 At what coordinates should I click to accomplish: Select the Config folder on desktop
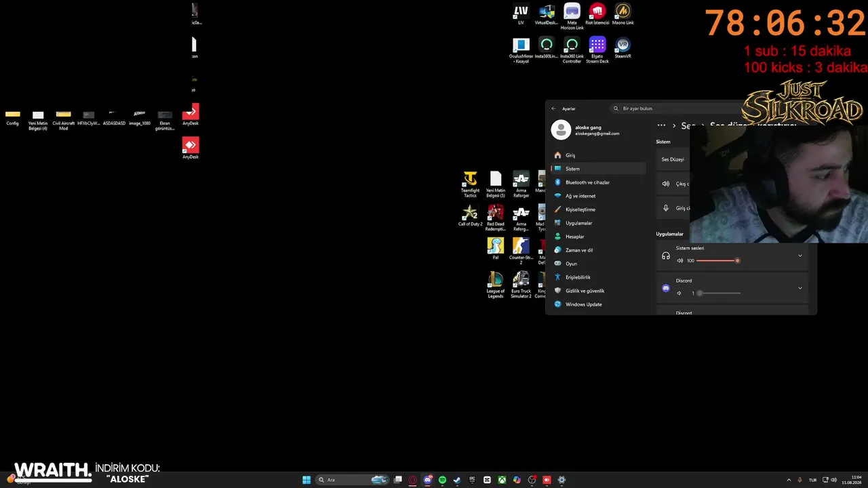[12, 118]
